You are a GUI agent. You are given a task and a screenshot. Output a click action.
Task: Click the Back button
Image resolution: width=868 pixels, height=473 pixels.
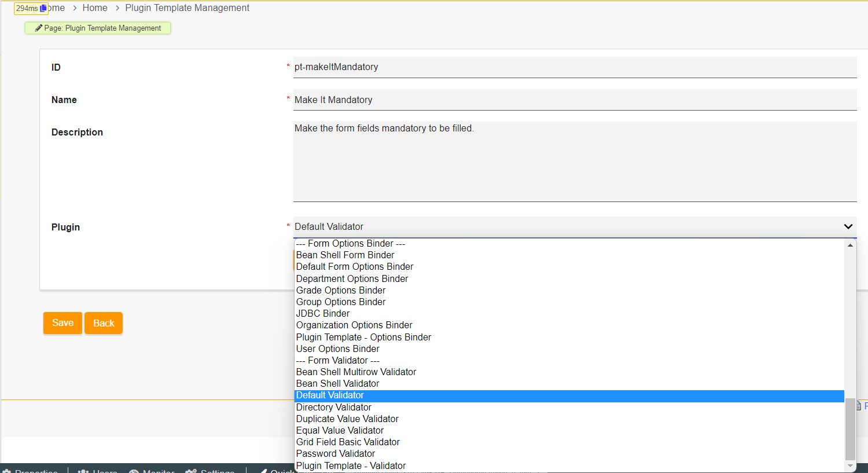click(104, 323)
